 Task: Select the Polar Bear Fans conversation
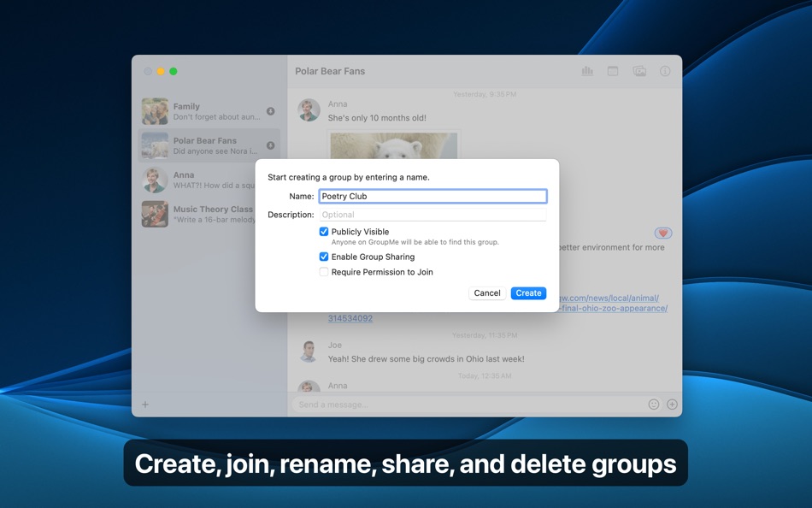(209, 145)
